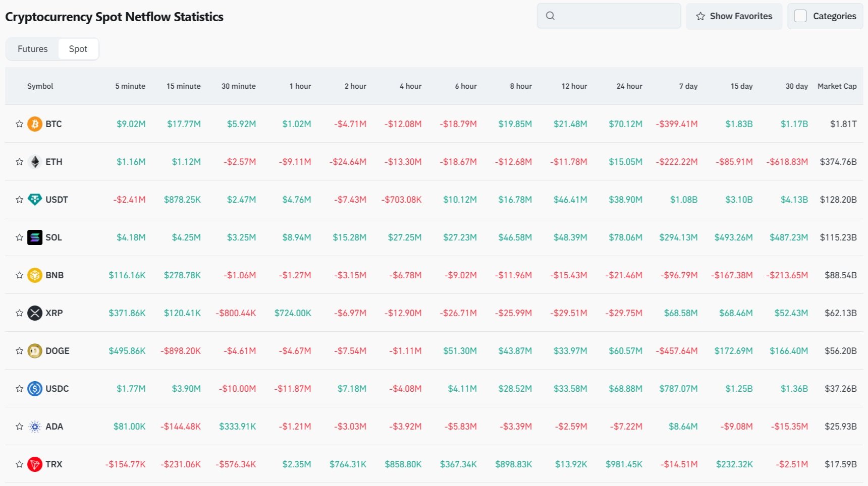
Task: Select ETH 30 day value -$618.83M
Action: point(787,162)
